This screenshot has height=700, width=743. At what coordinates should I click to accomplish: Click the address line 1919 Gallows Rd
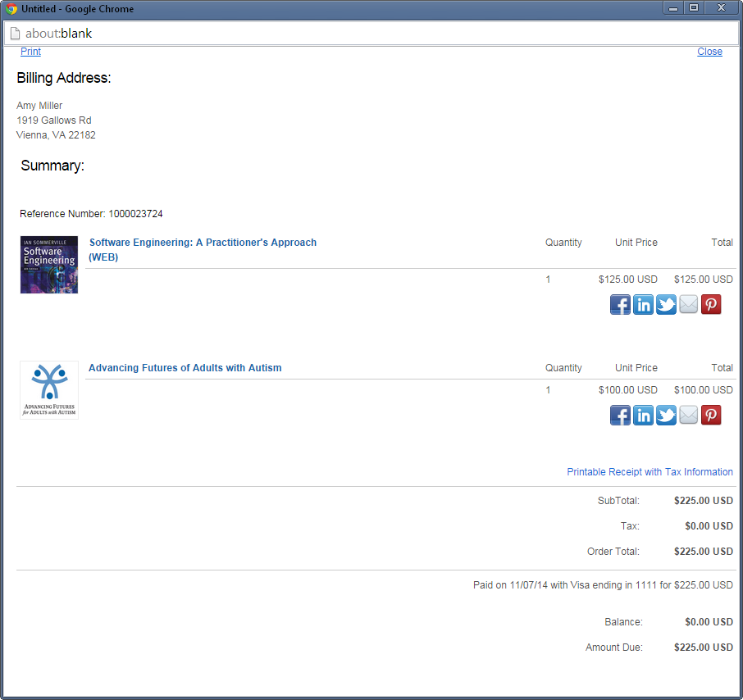(54, 120)
